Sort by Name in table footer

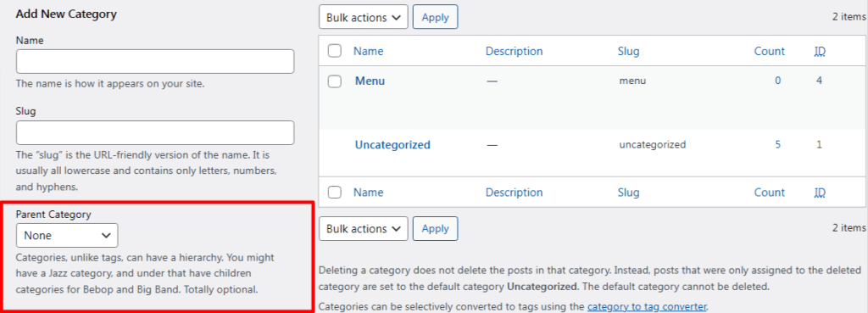(x=368, y=193)
